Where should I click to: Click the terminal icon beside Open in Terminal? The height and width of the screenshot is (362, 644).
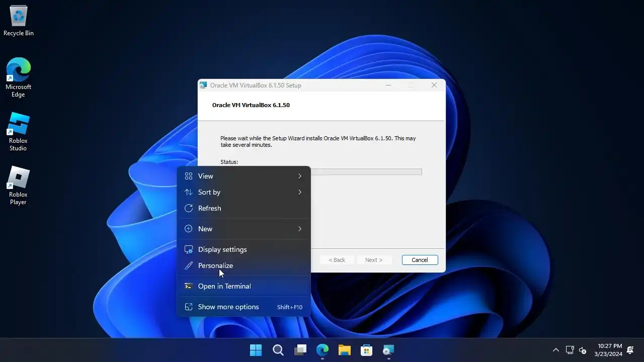(189, 286)
